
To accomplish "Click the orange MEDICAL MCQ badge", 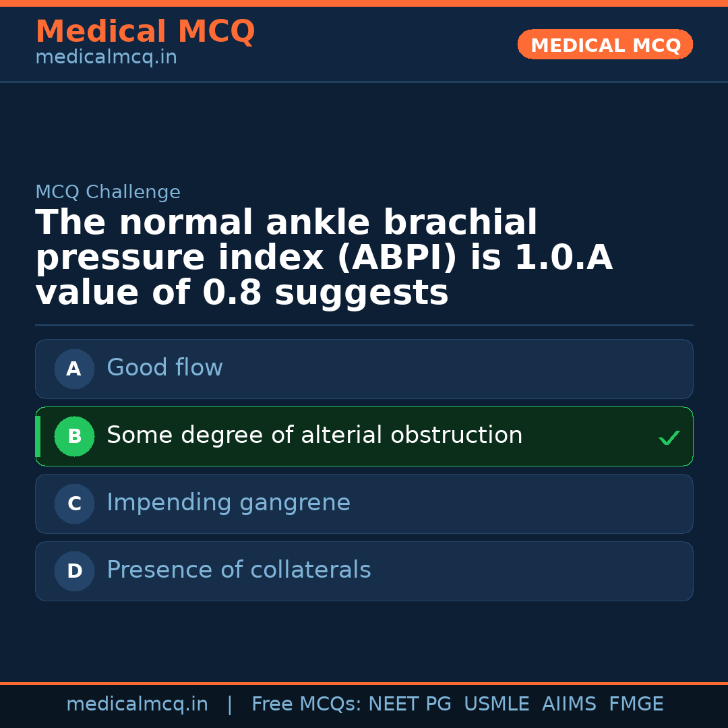I will 605,44.
